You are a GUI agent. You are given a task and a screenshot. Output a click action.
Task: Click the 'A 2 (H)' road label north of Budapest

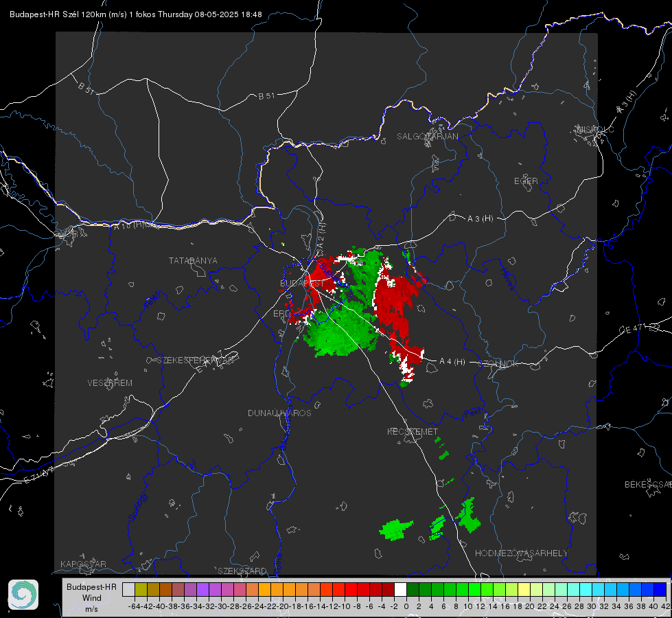[321, 235]
